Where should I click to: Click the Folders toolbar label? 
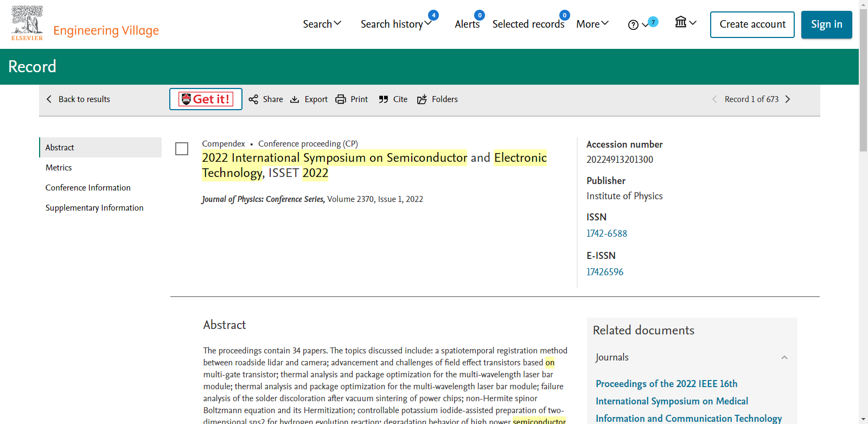[x=445, y=99]
